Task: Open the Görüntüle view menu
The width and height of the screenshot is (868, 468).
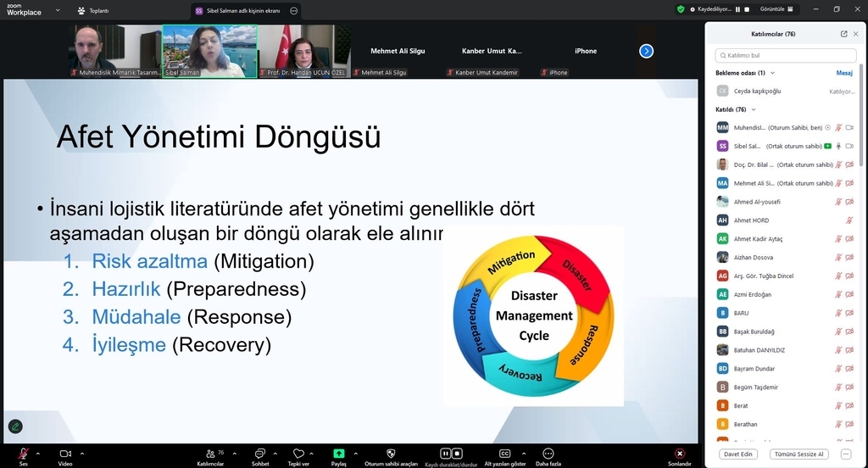Action: pyautogui.click(x=780, y=9)
